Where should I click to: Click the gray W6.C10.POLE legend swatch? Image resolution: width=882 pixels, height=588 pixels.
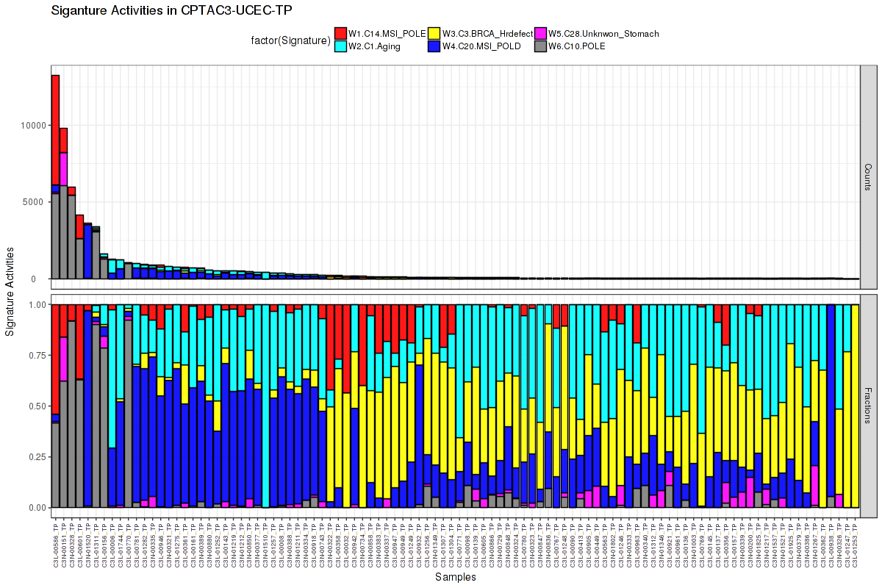click(540, 46)
